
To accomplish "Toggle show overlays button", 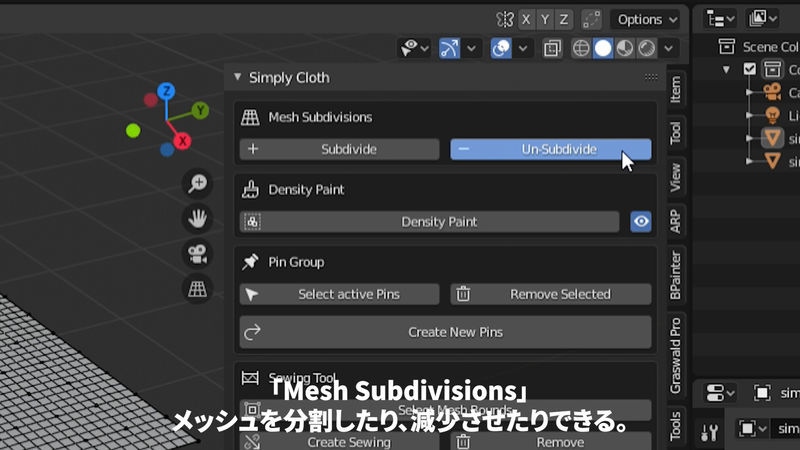I will pos(501,48).
